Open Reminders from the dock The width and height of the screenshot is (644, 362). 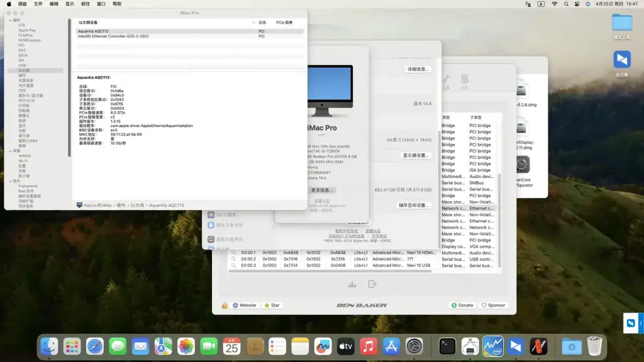(x=277, y=347)
